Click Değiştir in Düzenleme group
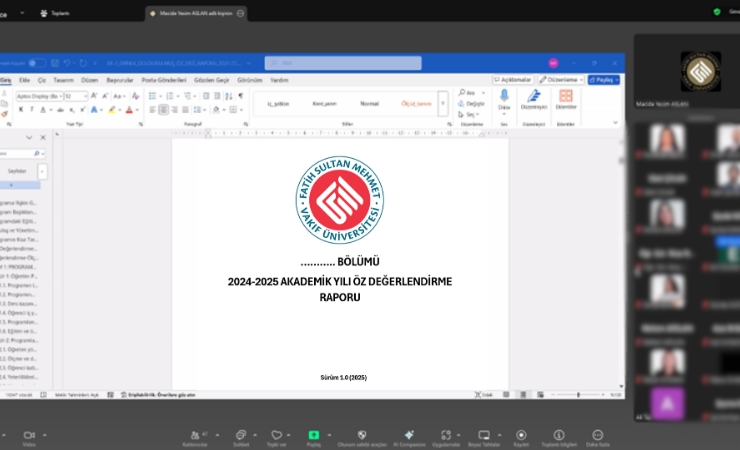 [471, 104]
